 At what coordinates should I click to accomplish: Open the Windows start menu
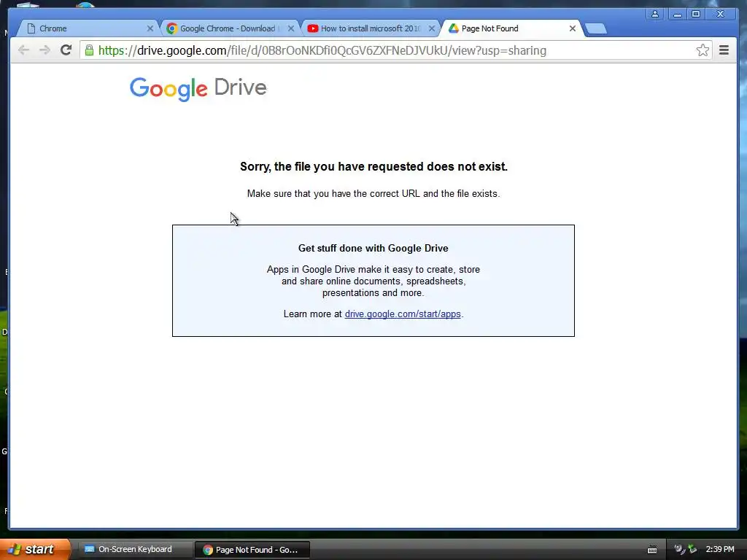click(x=35, y=549)
